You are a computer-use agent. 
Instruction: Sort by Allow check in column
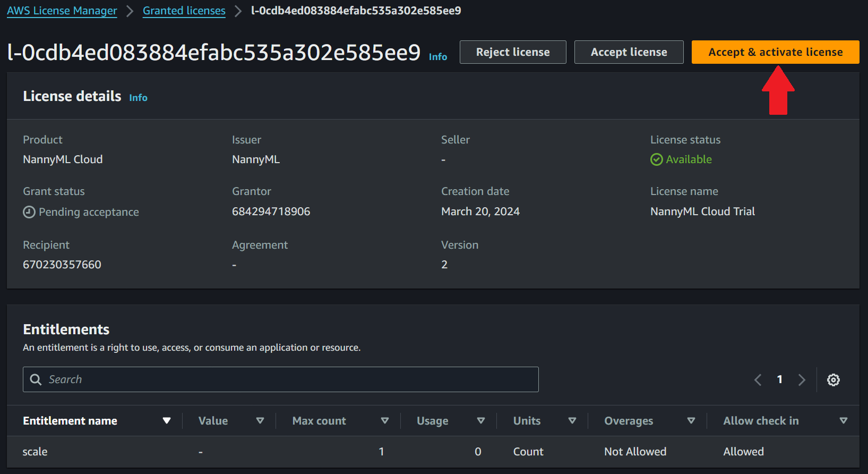(x=843, y=421)
